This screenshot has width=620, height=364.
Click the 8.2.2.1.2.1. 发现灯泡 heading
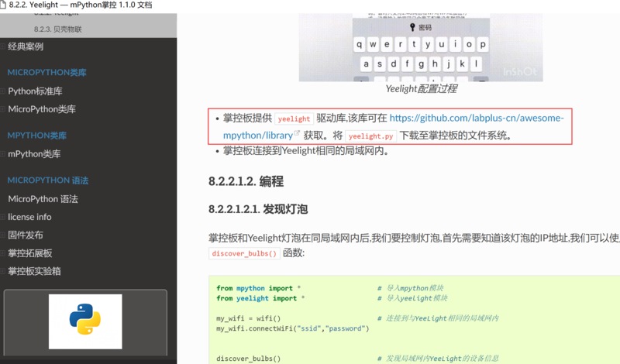click(x=258, y=209)
